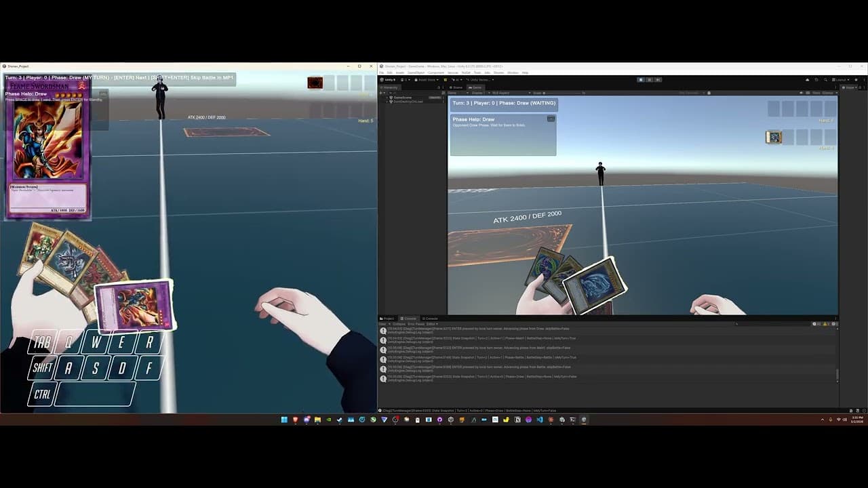Toggle info message filter in Console
This screenshot has width=868, height=488.
(818, 324)
